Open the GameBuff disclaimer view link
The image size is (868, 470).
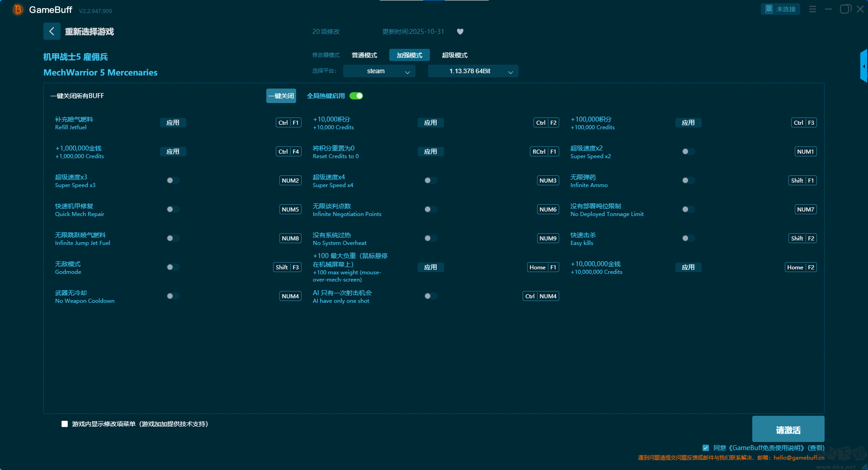tap(816, 448)
